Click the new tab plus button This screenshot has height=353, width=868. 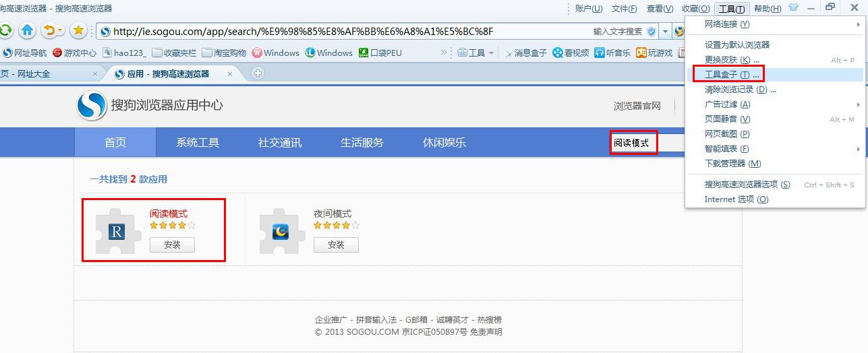point(257,73)
